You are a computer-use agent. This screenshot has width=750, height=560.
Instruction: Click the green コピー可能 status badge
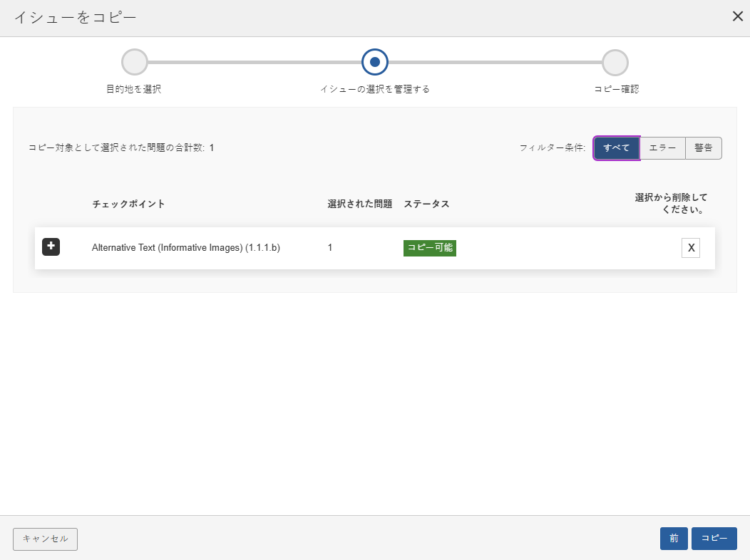(429, 248)
